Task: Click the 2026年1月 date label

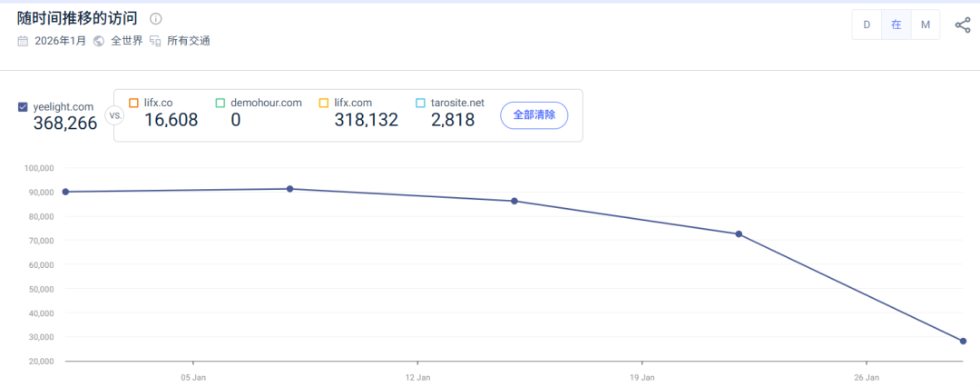Action: click(61, 41)
